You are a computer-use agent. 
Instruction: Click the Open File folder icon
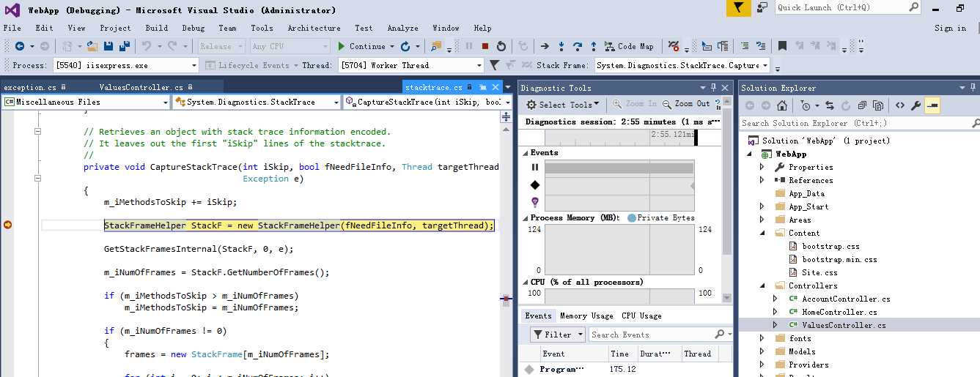pos(92,46)
